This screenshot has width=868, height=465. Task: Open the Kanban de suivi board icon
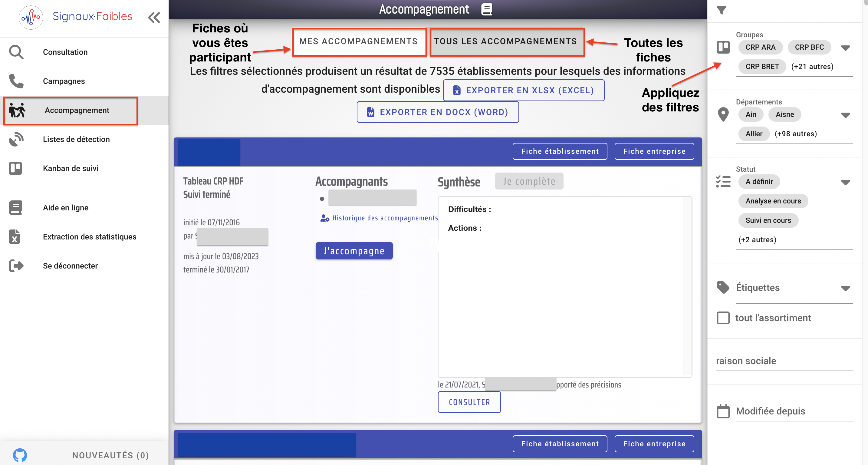[15, 168]
